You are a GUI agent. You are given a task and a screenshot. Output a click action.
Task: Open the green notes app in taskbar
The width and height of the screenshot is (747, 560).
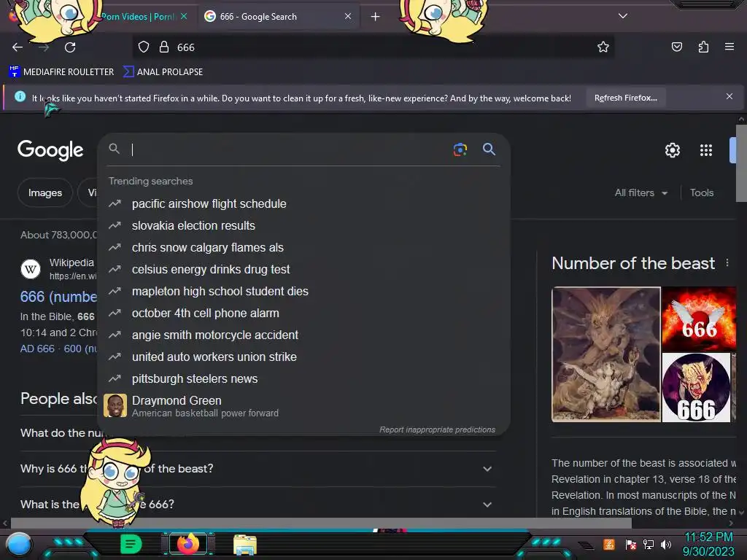pos(131,544)
